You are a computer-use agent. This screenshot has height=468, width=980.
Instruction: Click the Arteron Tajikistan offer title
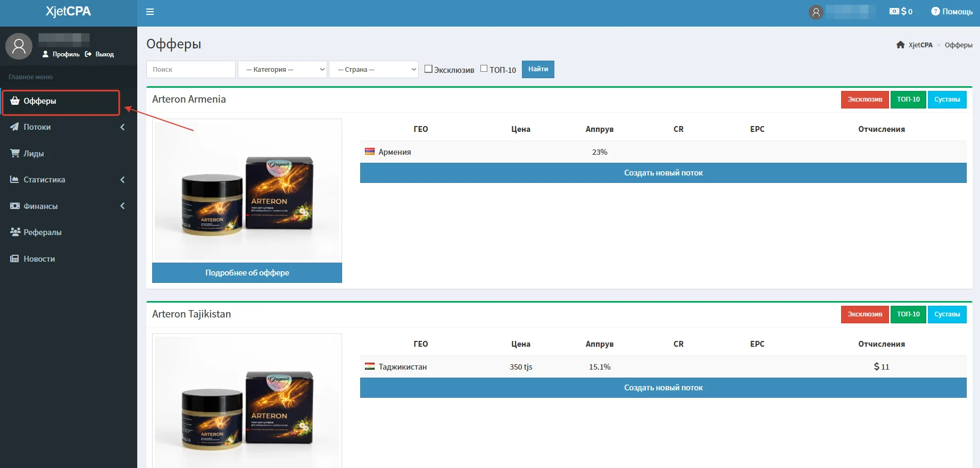click(192, 314)
